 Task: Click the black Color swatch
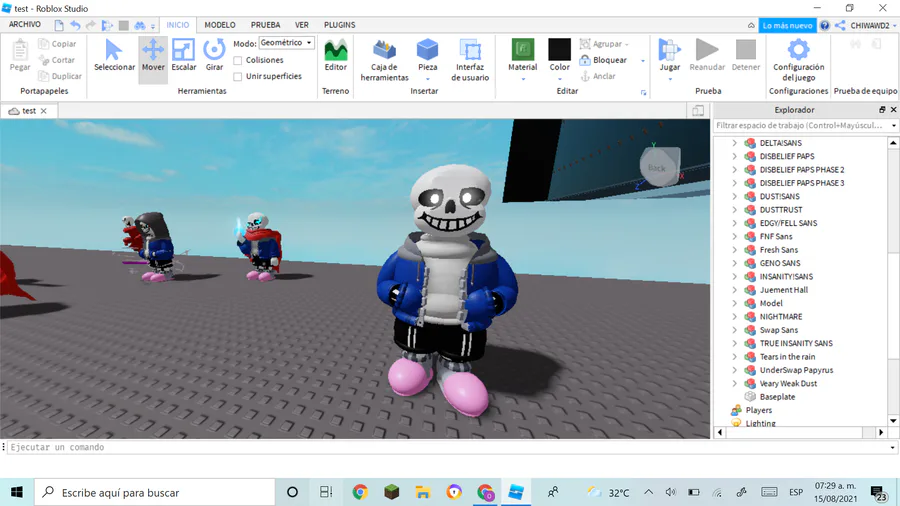point(560,49)
